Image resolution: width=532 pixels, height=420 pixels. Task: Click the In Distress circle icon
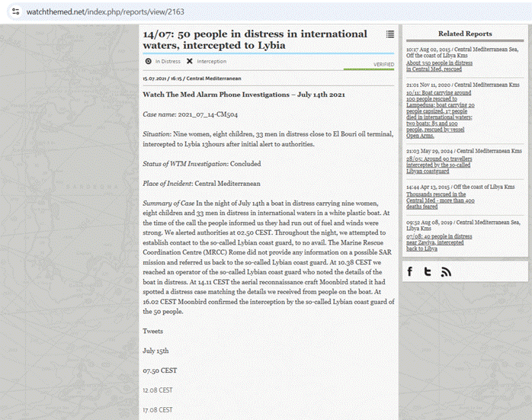click(149, 61)
